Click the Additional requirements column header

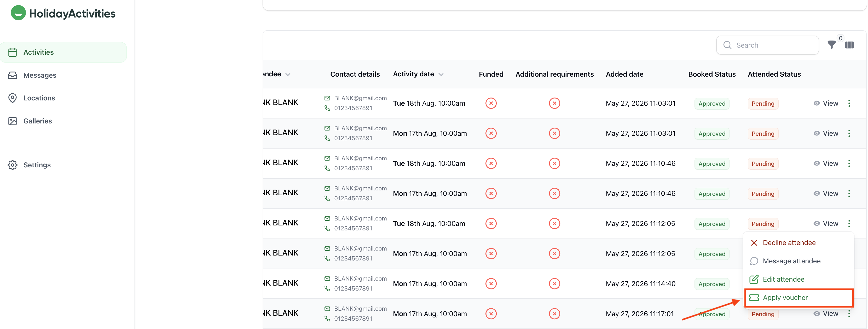pyautogui.click(x=554, y=74)
